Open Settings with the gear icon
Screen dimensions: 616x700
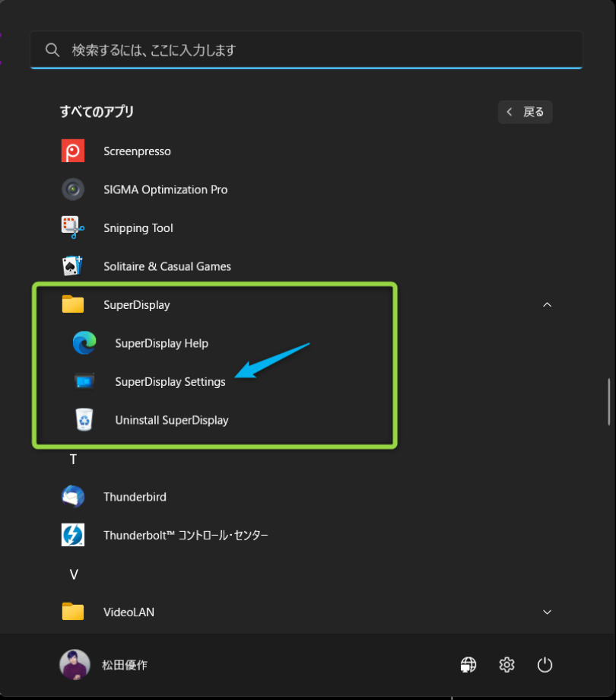[x=506, y=665]
